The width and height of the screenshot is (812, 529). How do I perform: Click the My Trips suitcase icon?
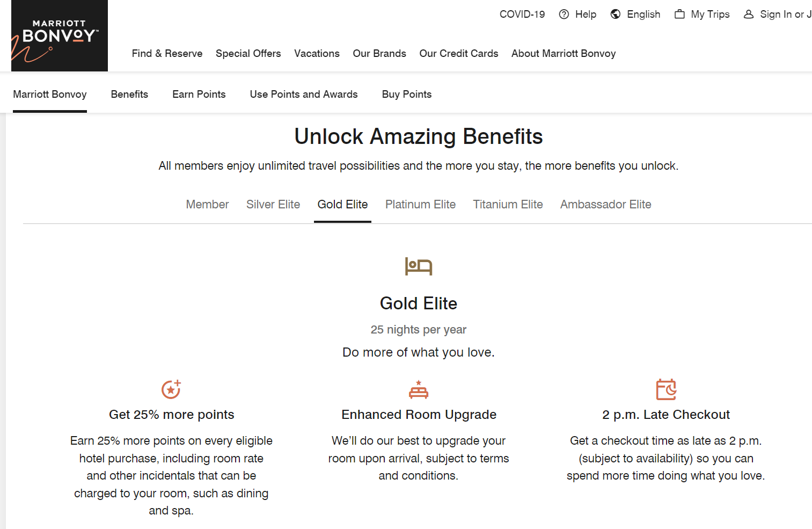click(679, 15)
